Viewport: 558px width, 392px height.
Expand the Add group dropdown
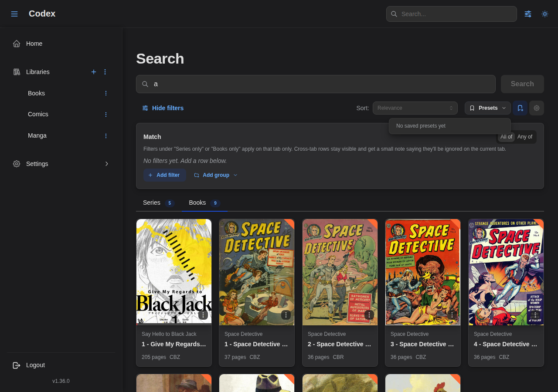coord(216,175)
